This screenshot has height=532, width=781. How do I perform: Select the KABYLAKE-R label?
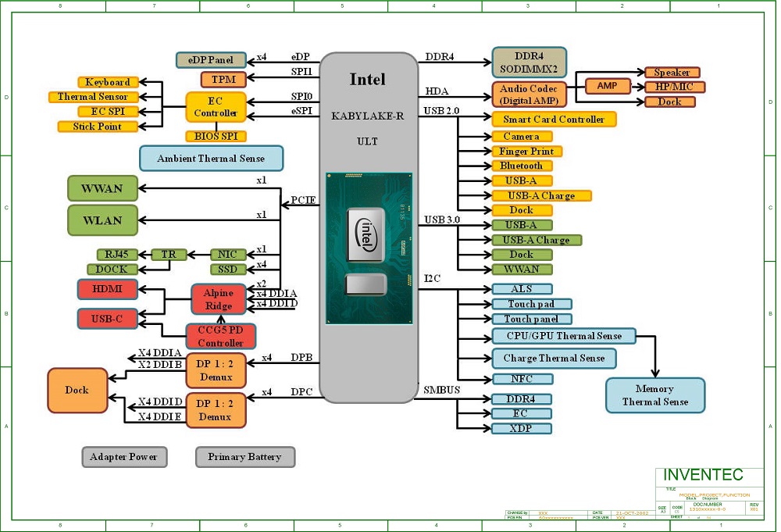(368, 116)
